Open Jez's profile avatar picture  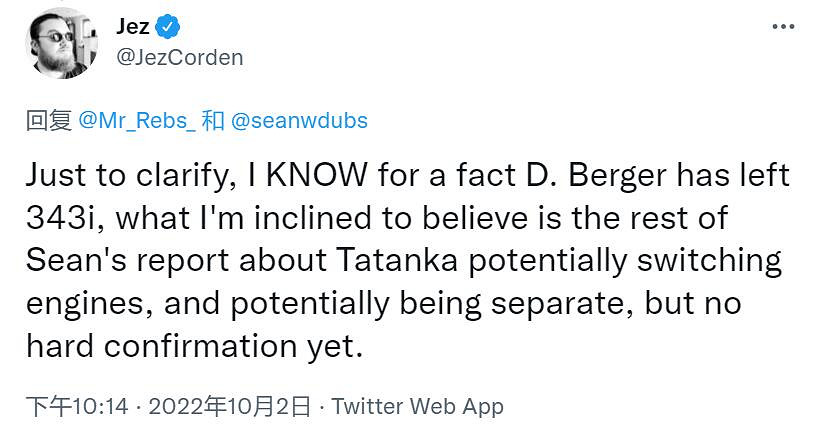[x=62, y=42]
